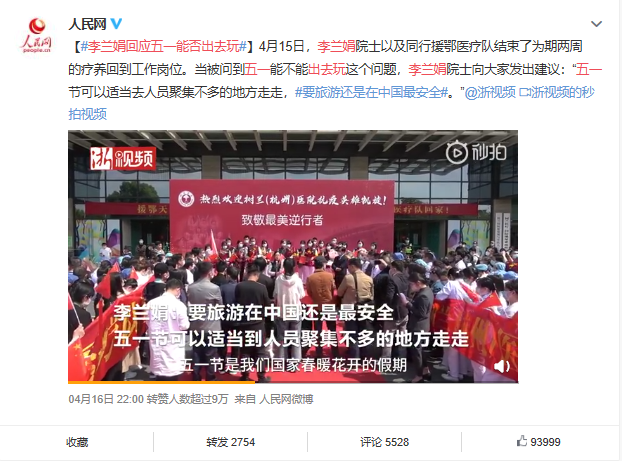This screenshot has height=461, width=622.
Task: Open the 人民网微博 source link
Action: tap(286, 399)
